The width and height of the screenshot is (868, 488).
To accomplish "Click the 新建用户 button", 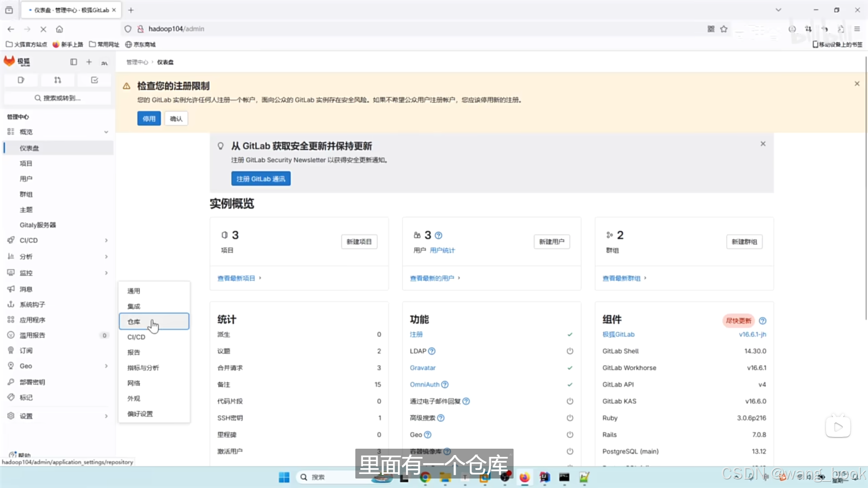I will click(552, 242).
